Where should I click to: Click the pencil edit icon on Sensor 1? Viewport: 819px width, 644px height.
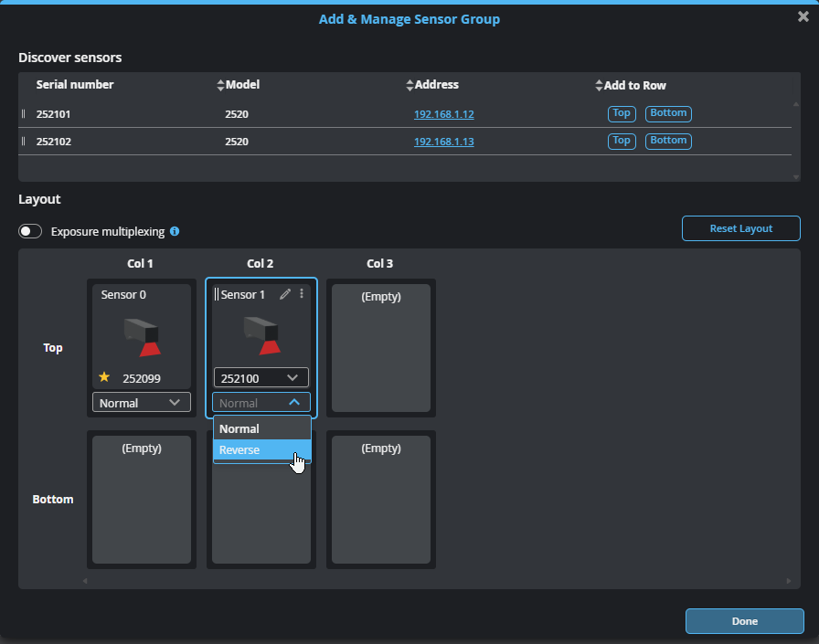285,294
